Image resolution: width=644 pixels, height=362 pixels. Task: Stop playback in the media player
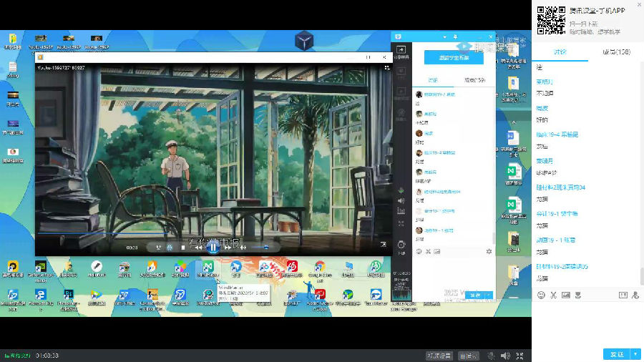182,248
